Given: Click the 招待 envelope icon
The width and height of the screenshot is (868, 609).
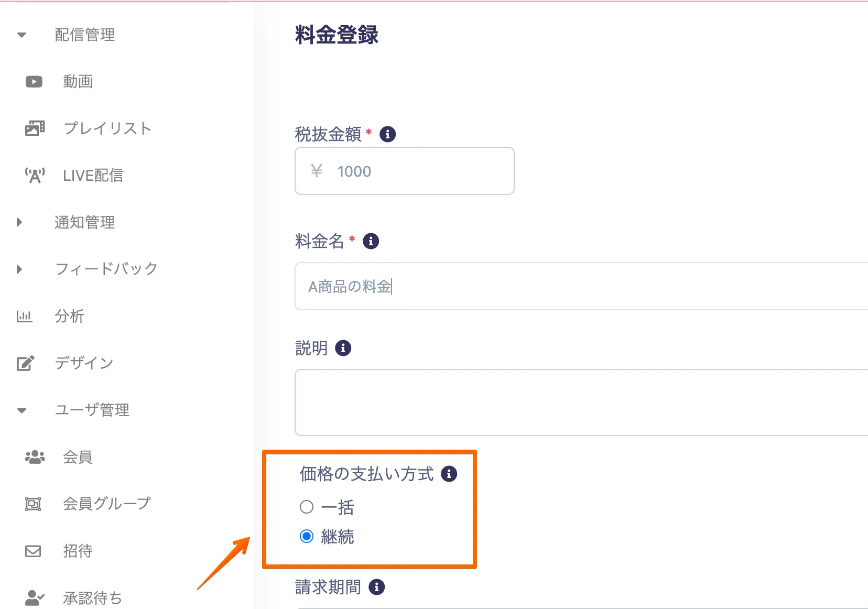Looking at the screenshot, I should [x=33, y=551].
